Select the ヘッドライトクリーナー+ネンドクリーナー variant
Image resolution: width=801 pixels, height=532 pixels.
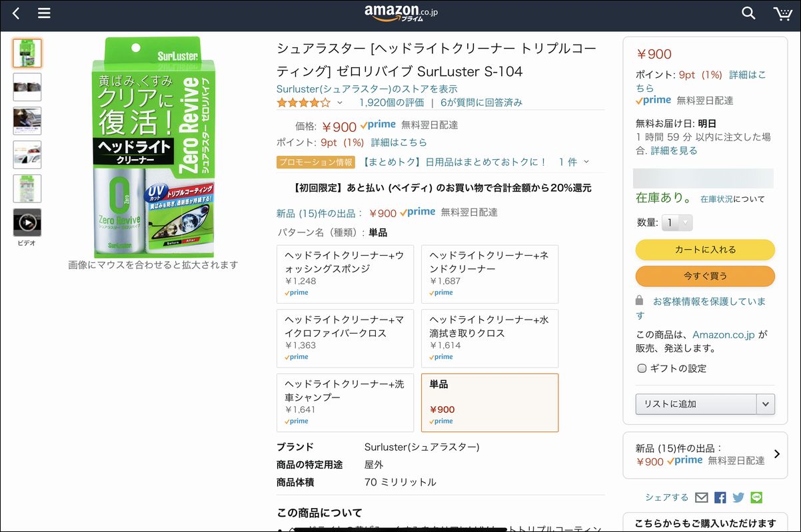click(490, 274)
